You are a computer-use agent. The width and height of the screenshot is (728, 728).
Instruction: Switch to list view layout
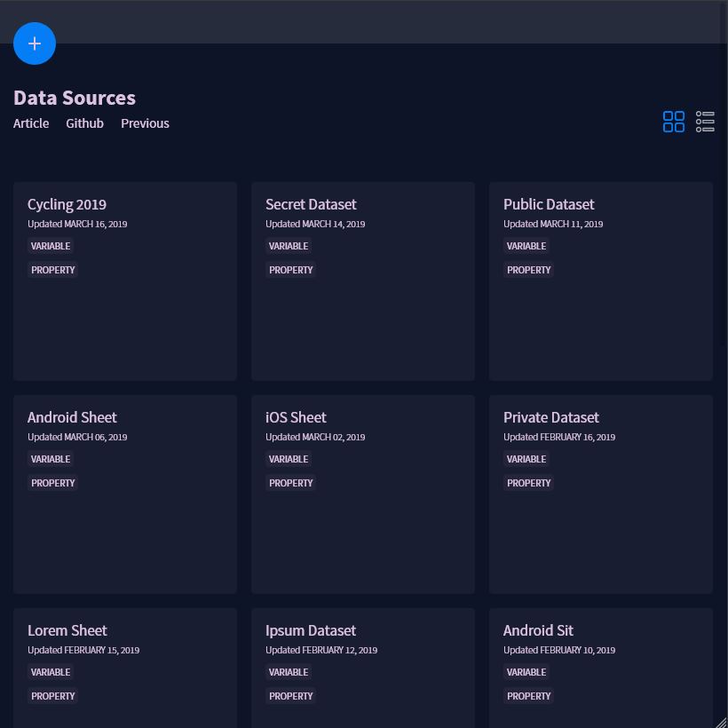tap(705, 122)
